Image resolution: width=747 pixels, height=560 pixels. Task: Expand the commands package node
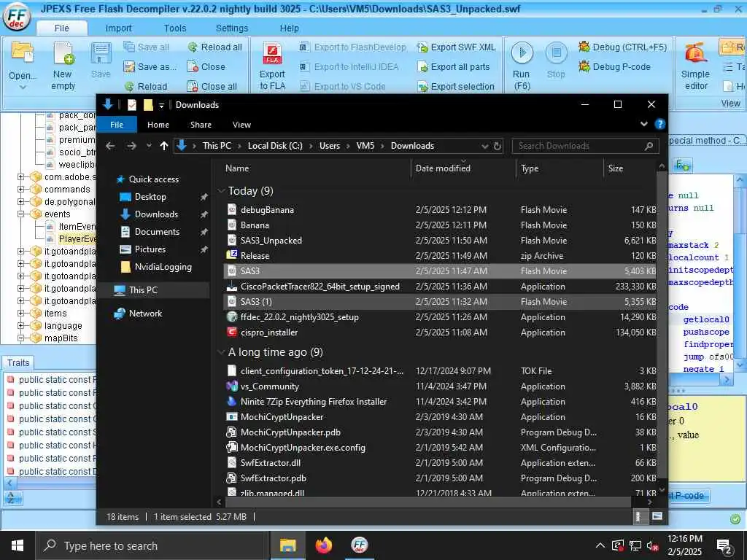pyautogui.click(x=20, y=189)
